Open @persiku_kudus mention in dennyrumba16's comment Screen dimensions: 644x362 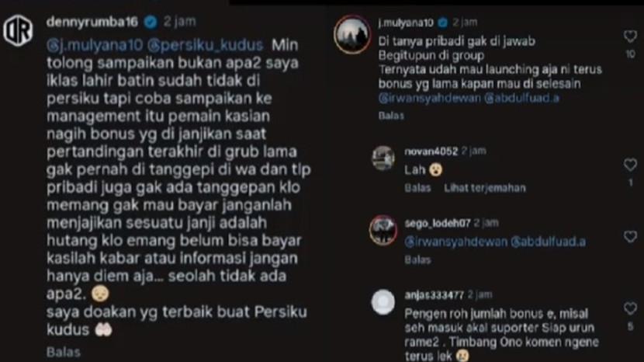(x=205, y=45)
